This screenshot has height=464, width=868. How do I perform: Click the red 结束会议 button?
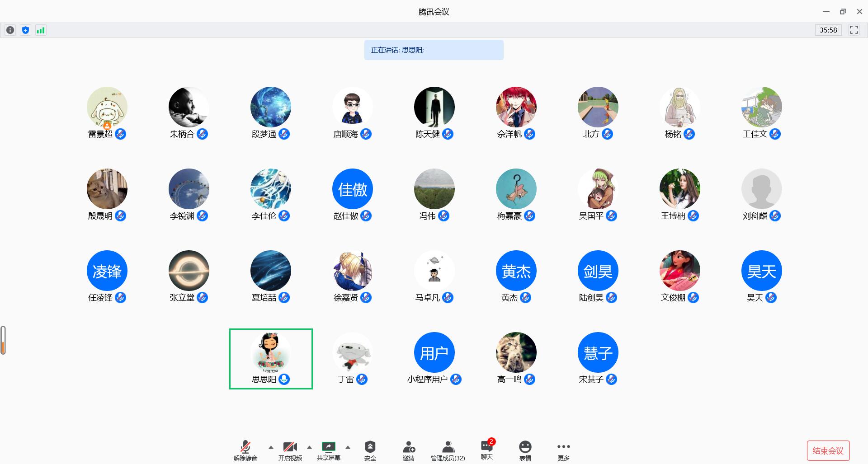pyautogui.click(x=828, y=450)
